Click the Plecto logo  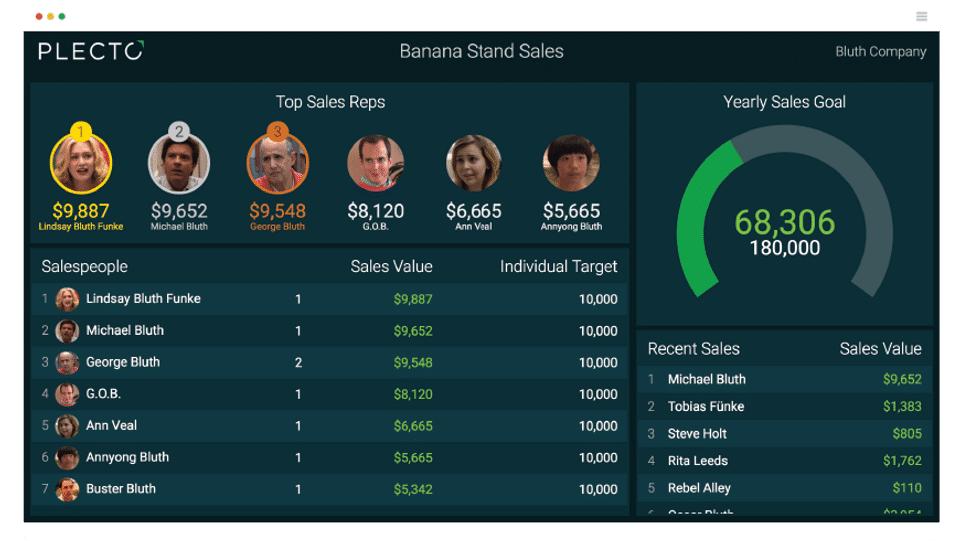(x=91, y=51)
